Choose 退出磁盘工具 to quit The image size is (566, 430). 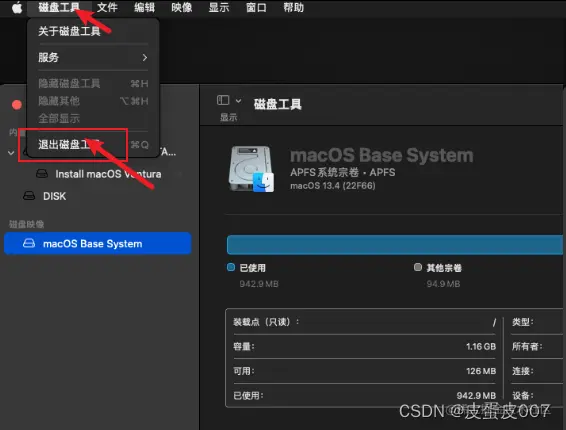tap(93, 145)
